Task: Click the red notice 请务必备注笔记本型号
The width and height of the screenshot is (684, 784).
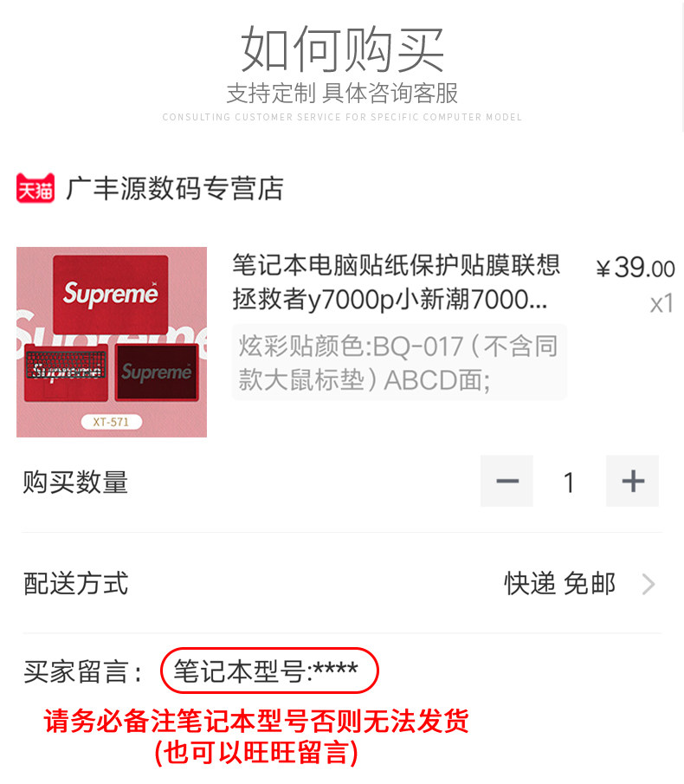Action: [x=256, y=721]
